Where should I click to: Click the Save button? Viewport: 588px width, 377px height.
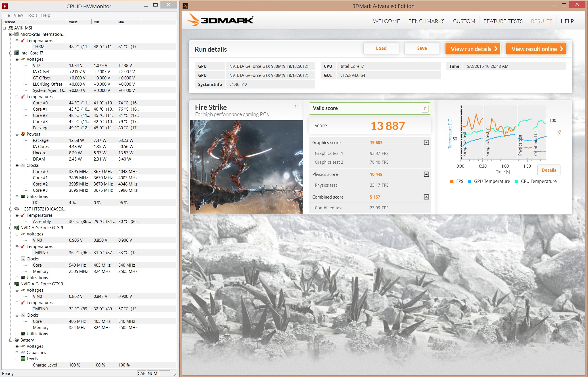pos(422,48)
